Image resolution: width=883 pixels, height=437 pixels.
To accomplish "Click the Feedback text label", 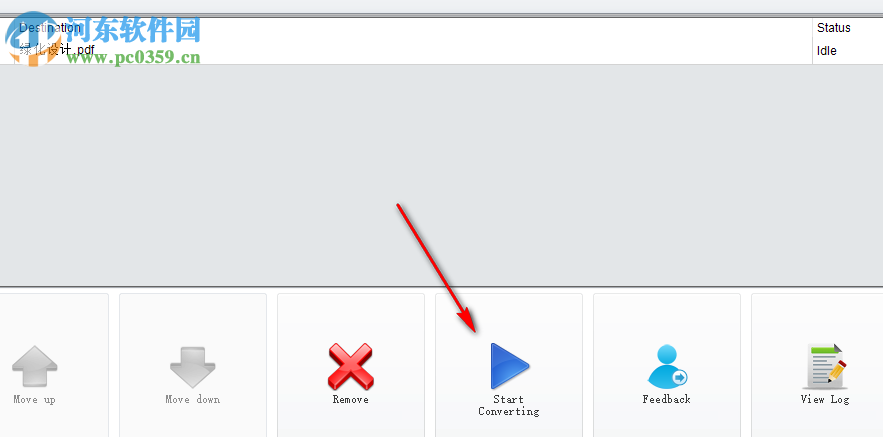I will point(667,399).
